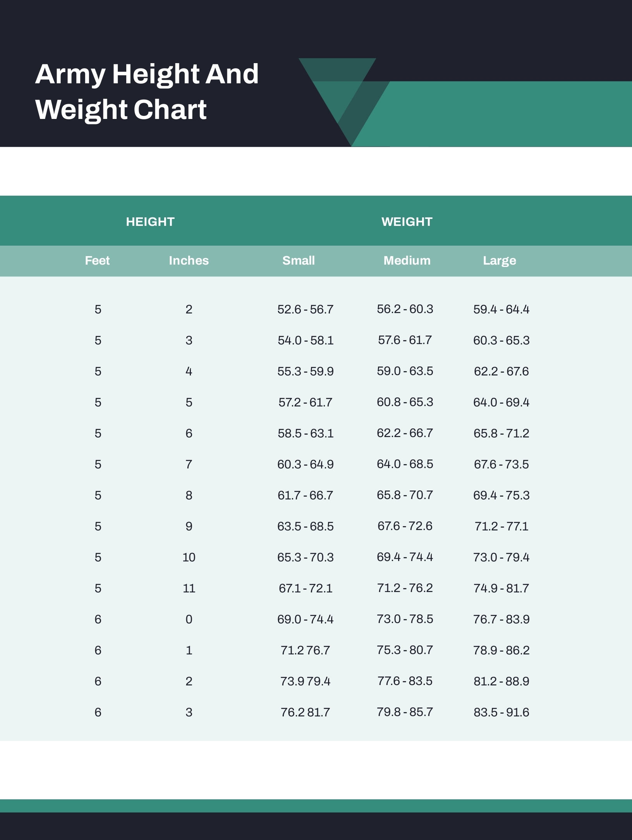Screen dimensions: 632x840
Task: Select the WEIGHT header label
Action: click(407, 222)
